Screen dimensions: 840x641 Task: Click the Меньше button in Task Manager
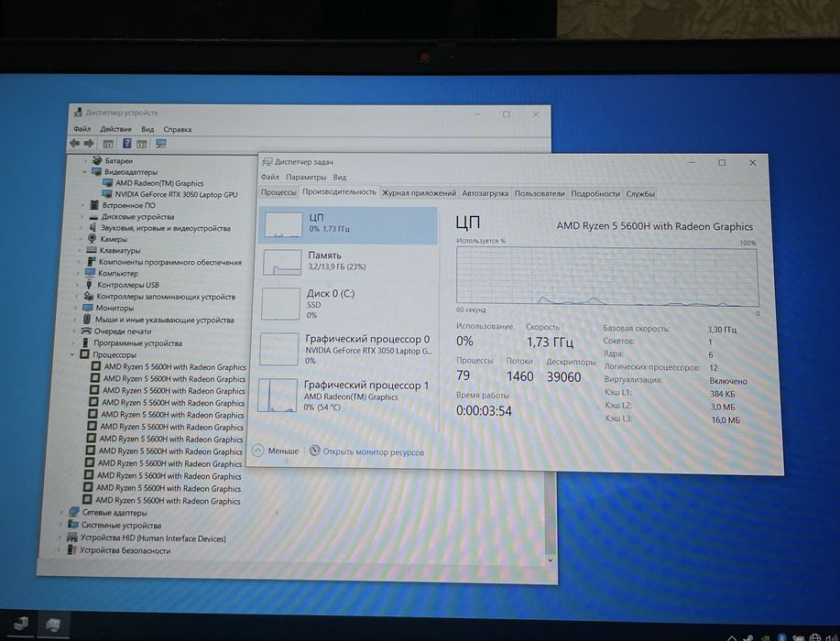pos(276,451)
